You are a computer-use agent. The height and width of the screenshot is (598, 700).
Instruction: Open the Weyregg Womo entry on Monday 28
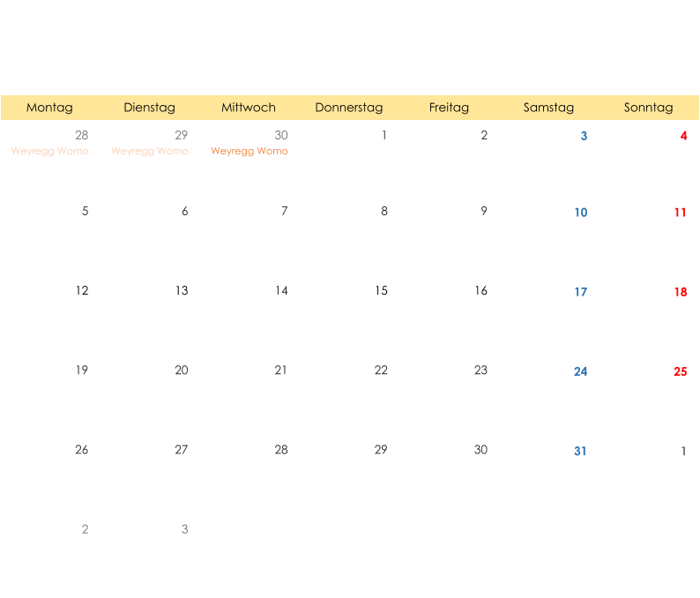(50, 151)
